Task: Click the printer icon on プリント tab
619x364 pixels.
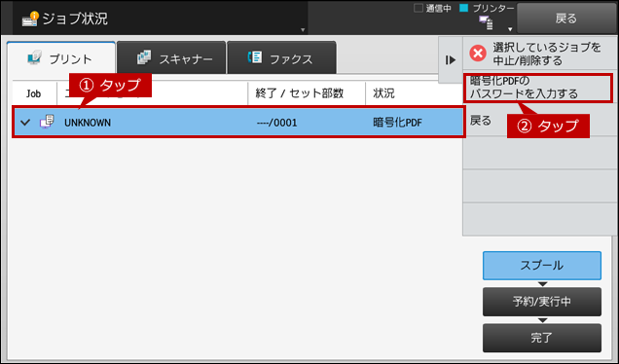Action: 35,57
